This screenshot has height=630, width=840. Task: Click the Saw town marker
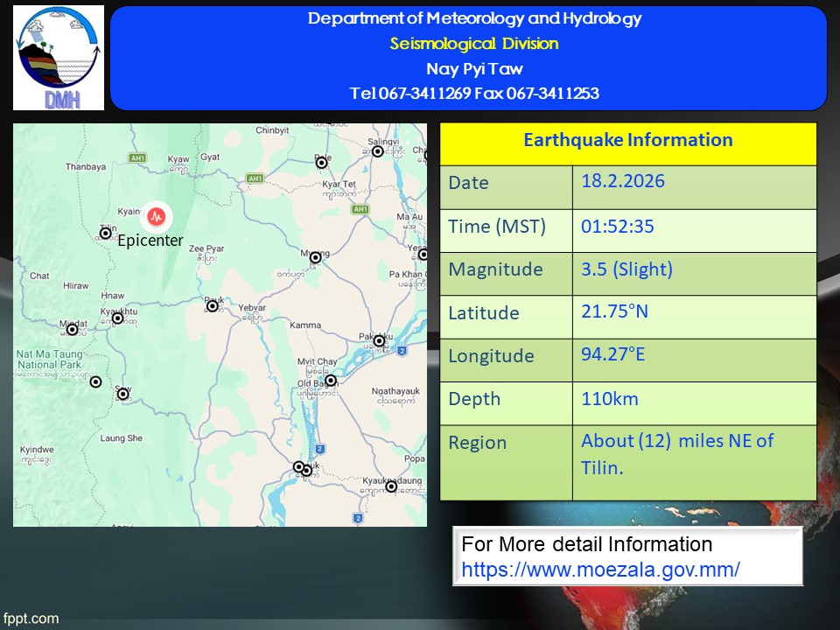click(123, 394)
